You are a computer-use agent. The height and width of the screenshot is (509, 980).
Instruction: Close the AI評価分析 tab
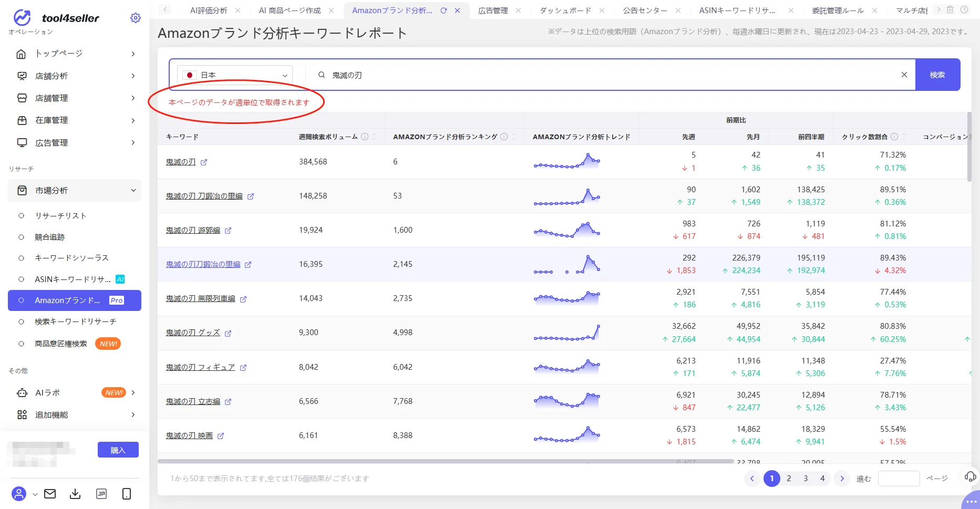238,11
